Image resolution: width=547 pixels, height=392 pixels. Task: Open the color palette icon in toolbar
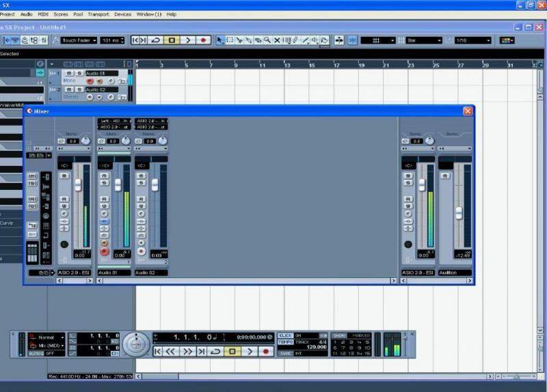(507, 40)
